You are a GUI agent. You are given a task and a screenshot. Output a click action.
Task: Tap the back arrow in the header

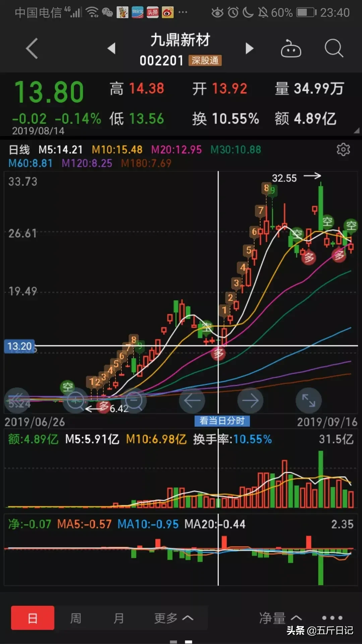coord(32,49)
